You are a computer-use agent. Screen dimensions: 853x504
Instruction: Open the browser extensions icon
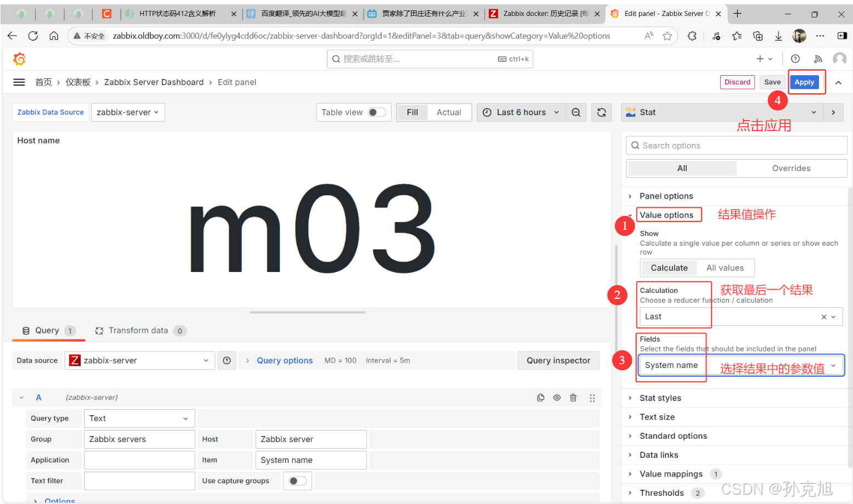pyautogui.click(x=692, y=36)
